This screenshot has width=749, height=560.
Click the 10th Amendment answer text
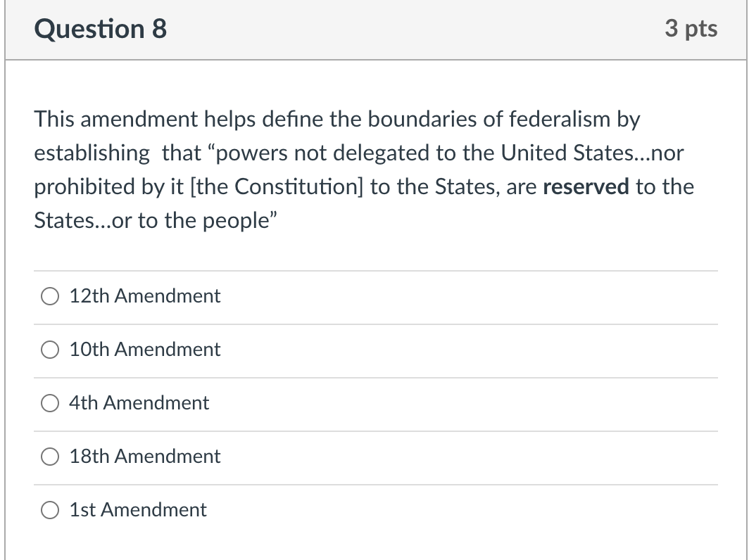144,350
